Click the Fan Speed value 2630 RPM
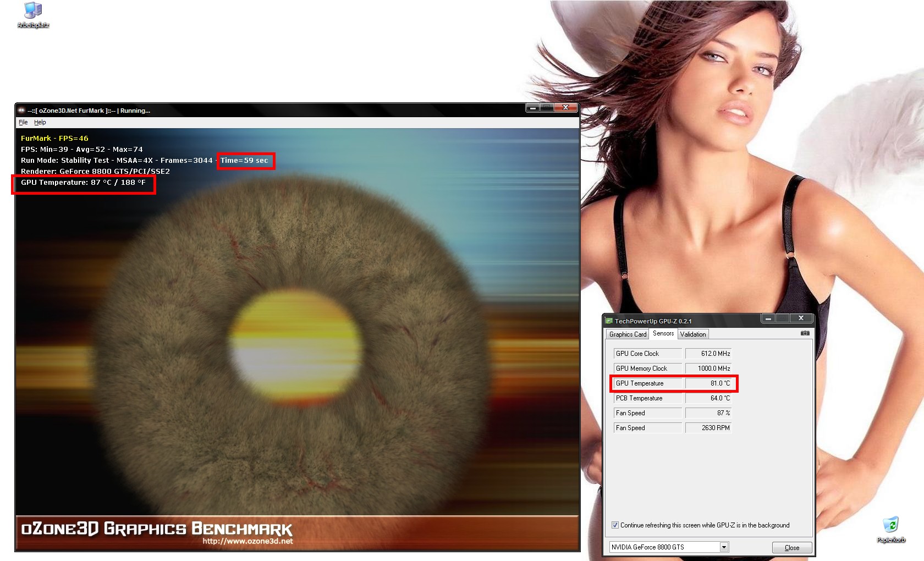Screen dimensions: 924x561 [708, 428]
